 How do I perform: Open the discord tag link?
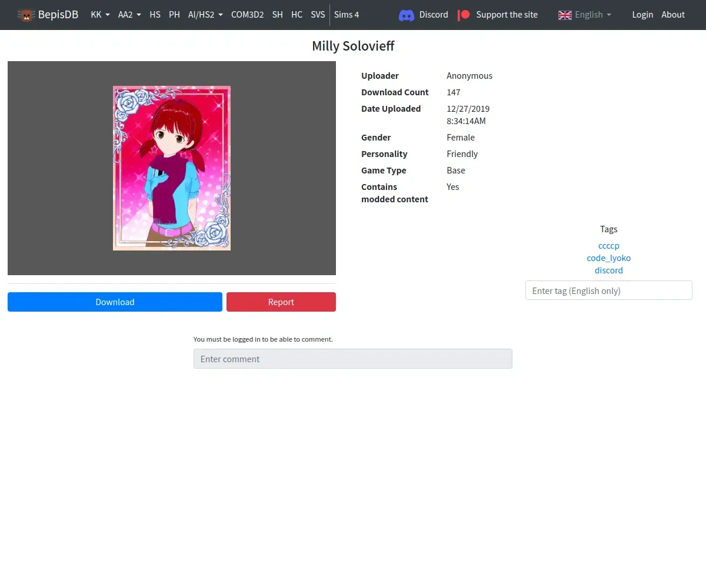coord(609,270)
